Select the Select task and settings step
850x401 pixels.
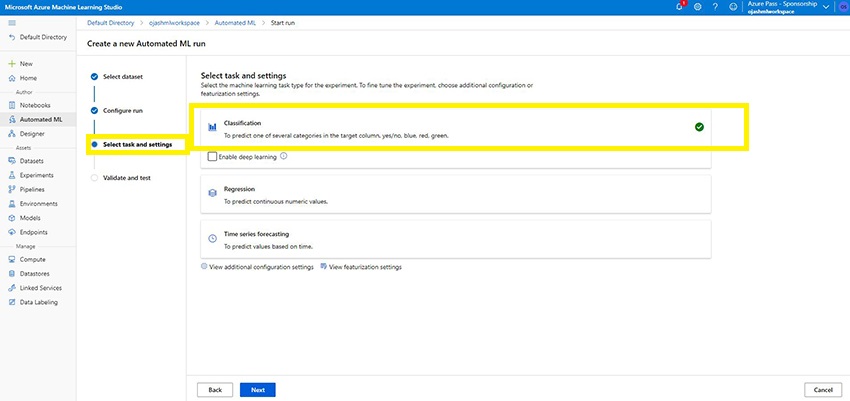tap(132, 145)
